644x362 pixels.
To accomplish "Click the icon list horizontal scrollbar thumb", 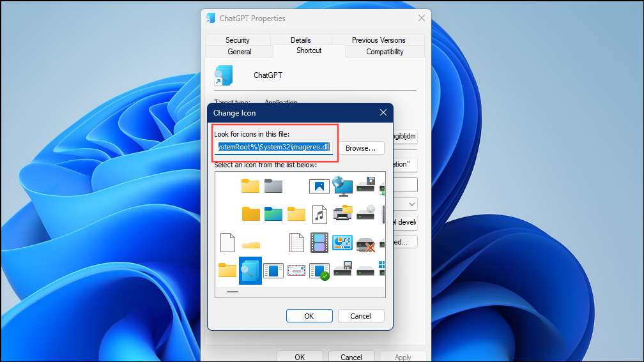I will pyautogui.click(x=232, y=292).
